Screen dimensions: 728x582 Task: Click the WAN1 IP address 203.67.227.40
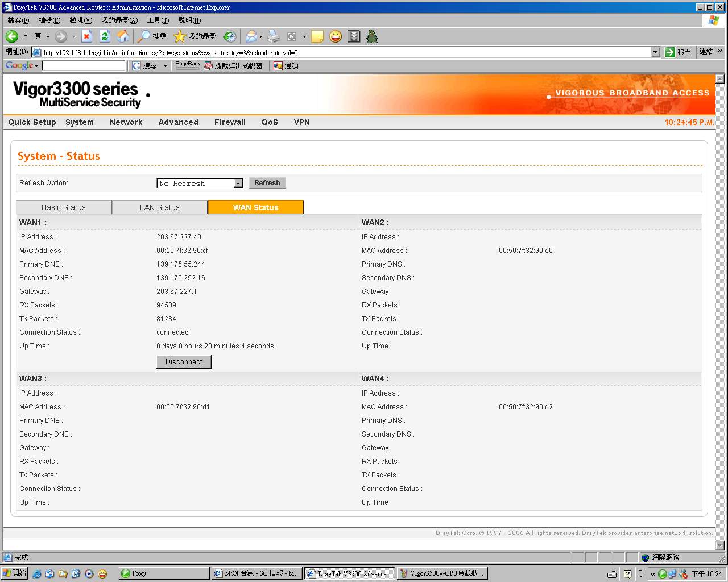pyautogui.click(x=179, y=237)
